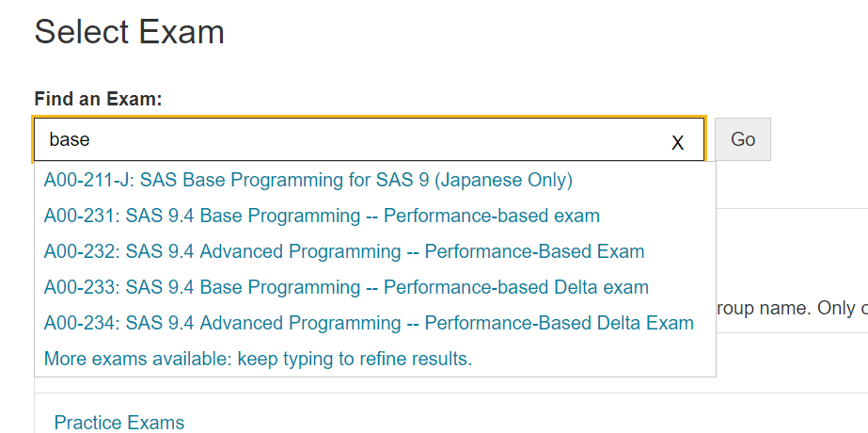Clear the search text with the X icon
Screen dimensions: 868x433
click(x=677, y=143)
